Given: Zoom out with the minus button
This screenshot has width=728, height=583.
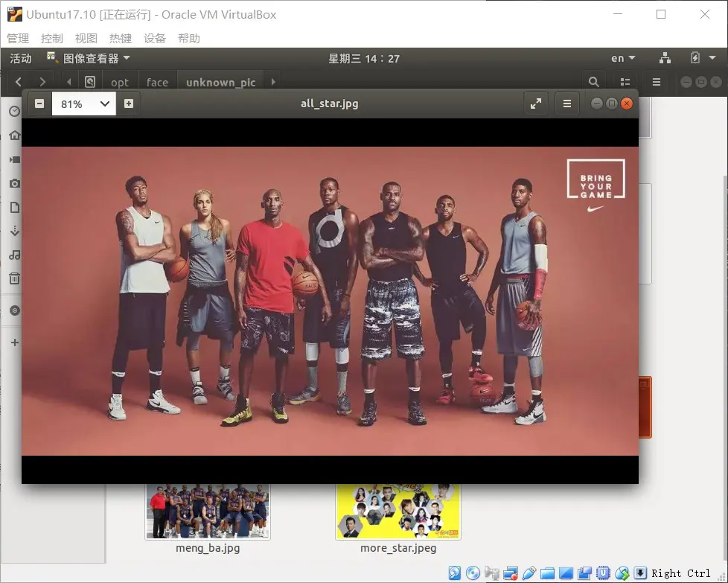Looking at the screenshot, I should click(x=39, y=103).
